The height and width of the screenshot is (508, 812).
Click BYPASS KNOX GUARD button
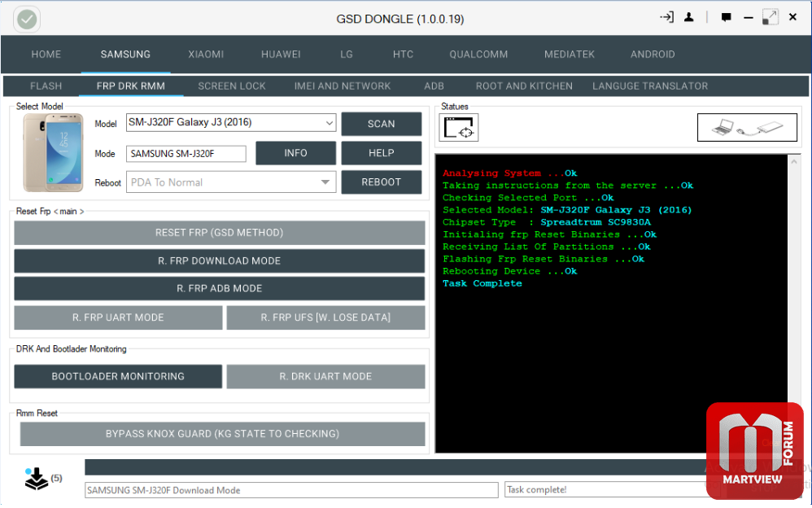[x=223, y=435]
